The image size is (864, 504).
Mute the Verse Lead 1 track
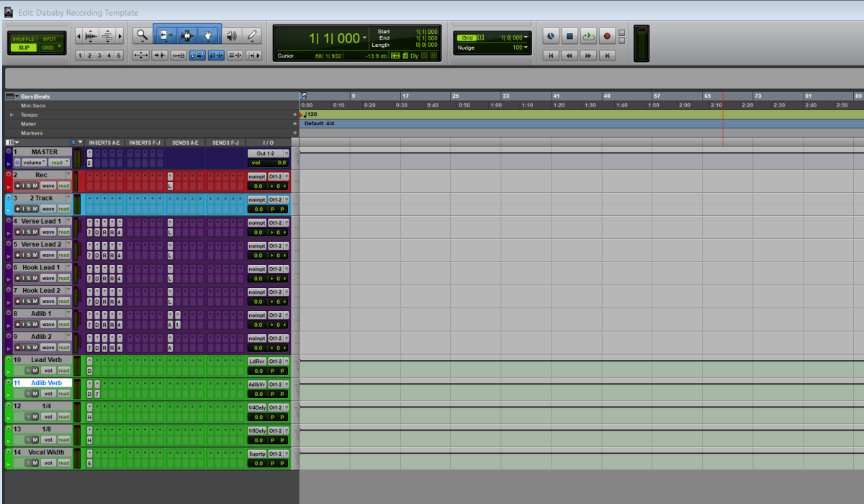[x=34, y=232]
